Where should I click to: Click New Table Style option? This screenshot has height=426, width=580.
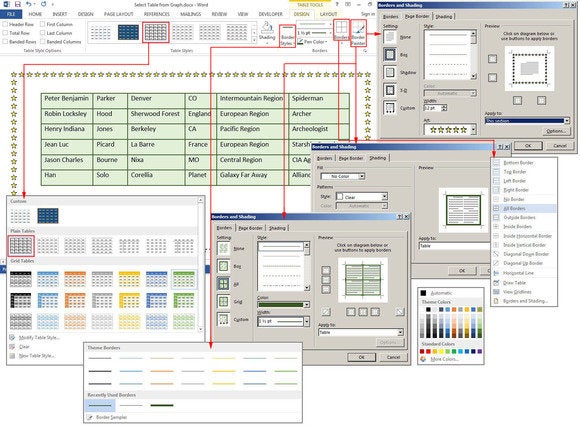(x=36, y=356)
